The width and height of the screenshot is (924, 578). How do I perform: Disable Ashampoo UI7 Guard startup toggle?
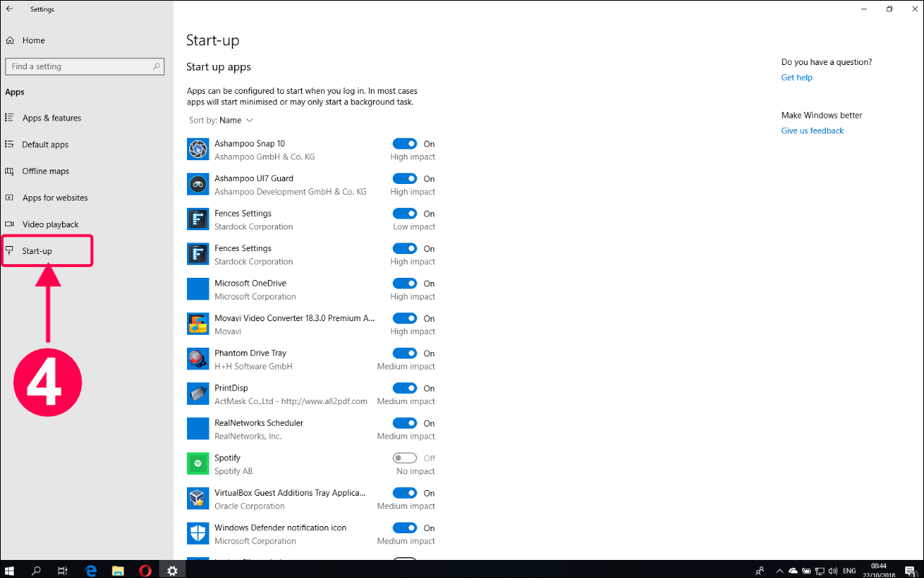tap(405, 178)
